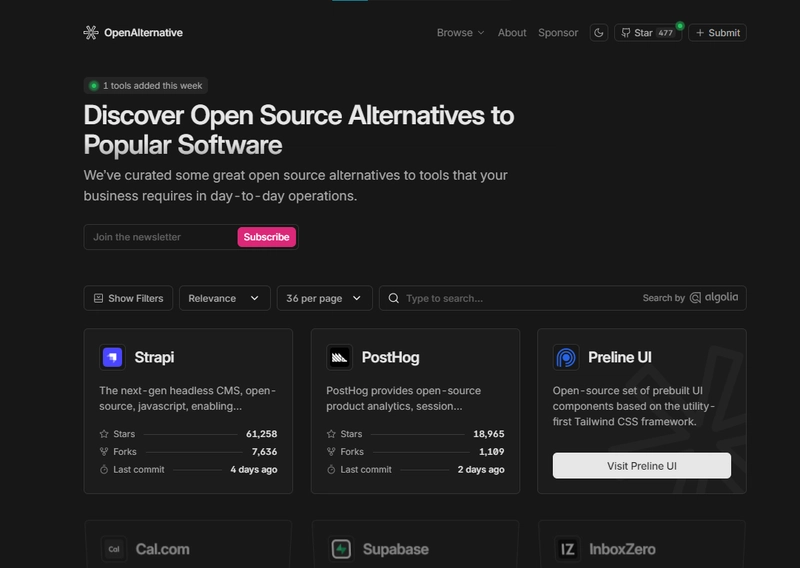This screenshot has height=568, width=800.
Task: Click the Supabase logo icon
Action: click(x=341, y=549)
